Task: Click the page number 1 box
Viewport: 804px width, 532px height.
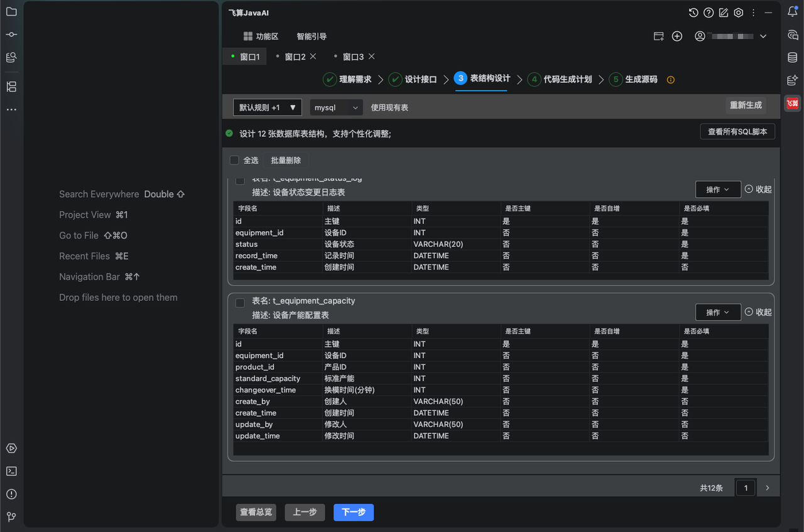Action: tap(746, 488)
